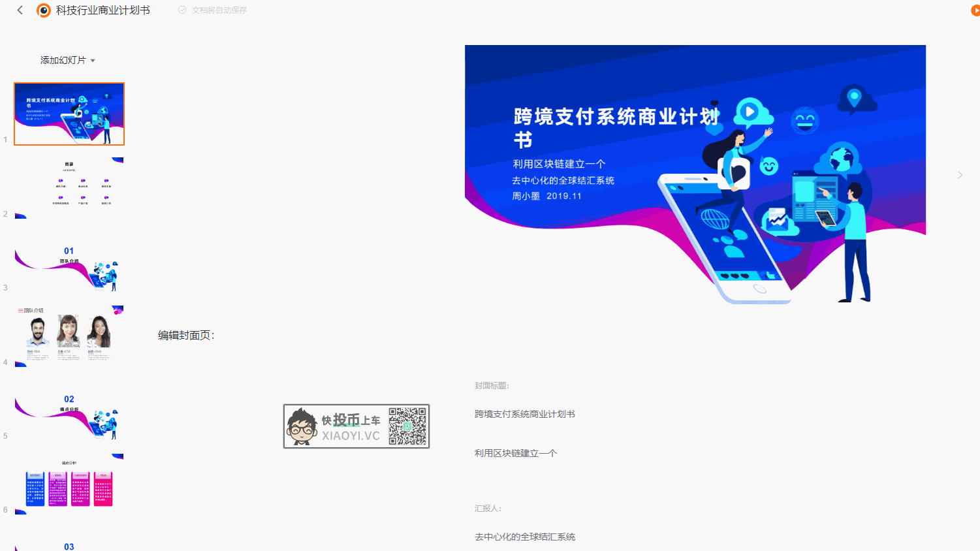Click the orange app logo icon
Image resolution: width=980 pixels, height=551 pixels.
pyautogui.click(x=44, y=10)
